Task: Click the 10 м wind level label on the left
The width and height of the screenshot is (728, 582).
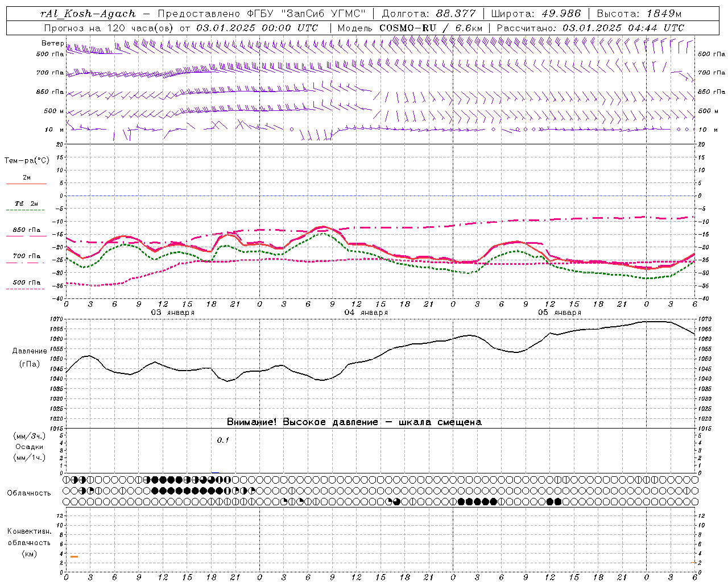Action: click(x=55, y=130)
